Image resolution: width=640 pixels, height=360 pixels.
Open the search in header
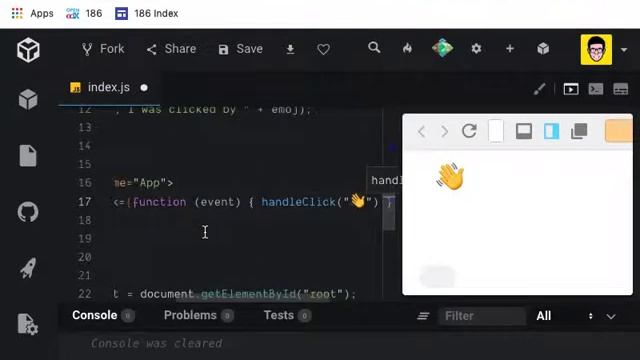[x=374, y=48]
